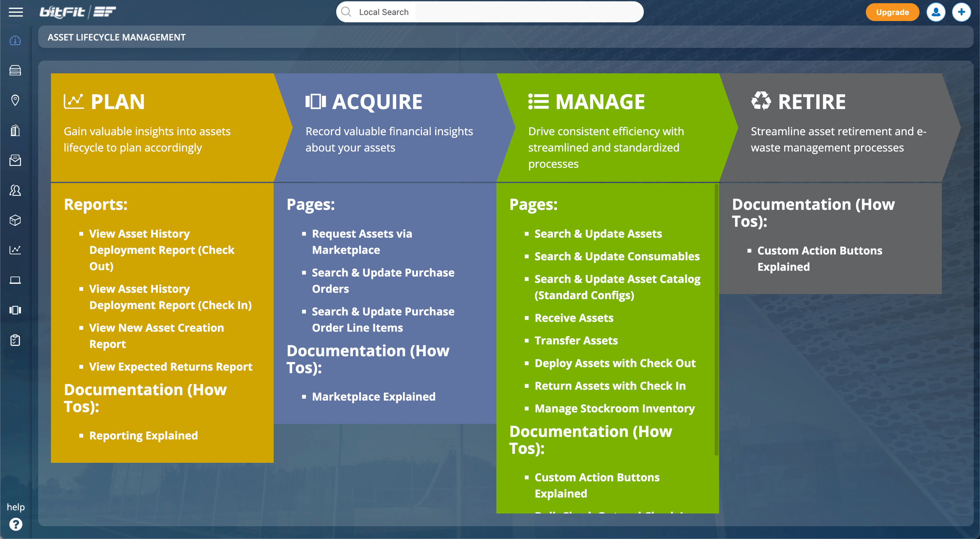Open Marketplace Explained documentation
The width and height of the screenshot is (980, 539).
click(373, 397)
